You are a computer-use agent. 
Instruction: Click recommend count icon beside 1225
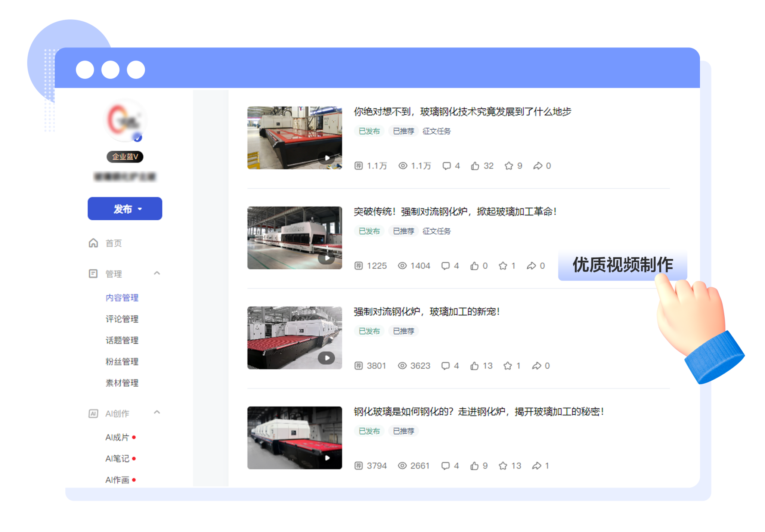pyautogui.click(x=359, y=266)
